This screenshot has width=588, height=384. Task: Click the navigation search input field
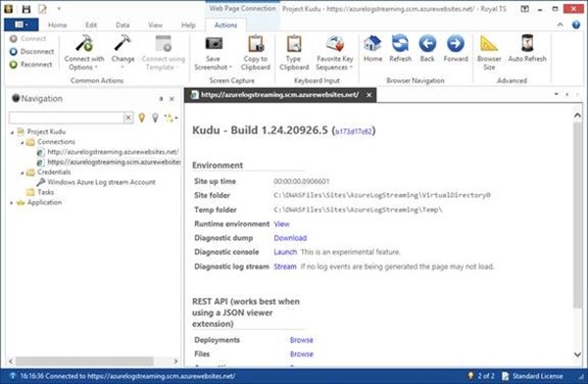(x=66, y=118)
